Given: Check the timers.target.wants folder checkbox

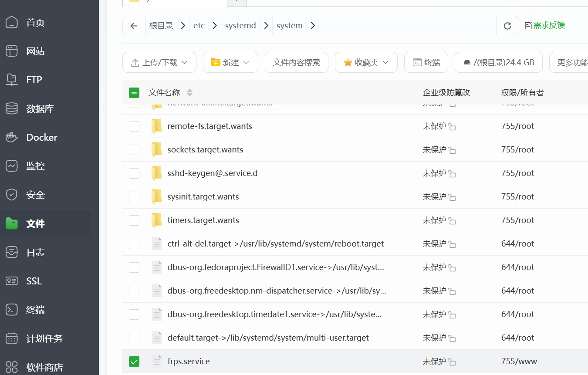Looking at the screenshot, I should coord(134,220).
